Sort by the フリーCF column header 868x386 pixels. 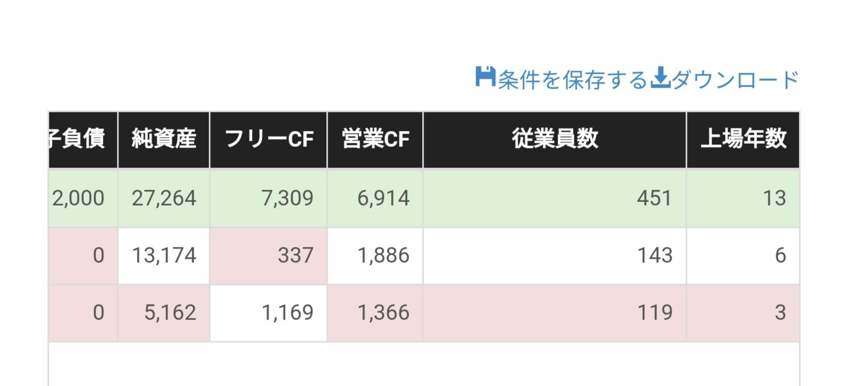point(269,140)
